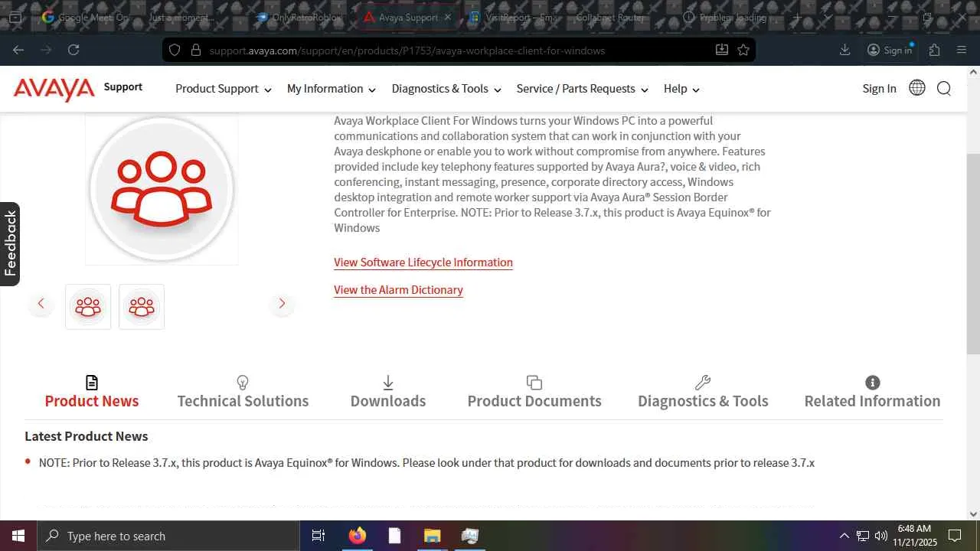Open the Windows Start menu
Viewport: 980px width, 551px height.
pos(18,536)
